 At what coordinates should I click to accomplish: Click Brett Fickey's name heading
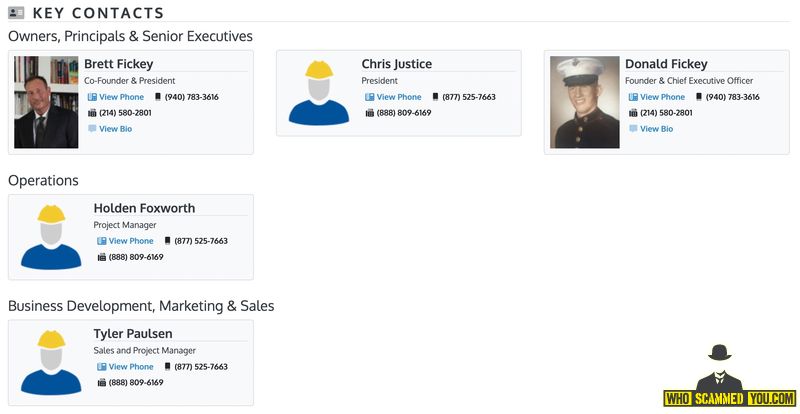(118, 64)
